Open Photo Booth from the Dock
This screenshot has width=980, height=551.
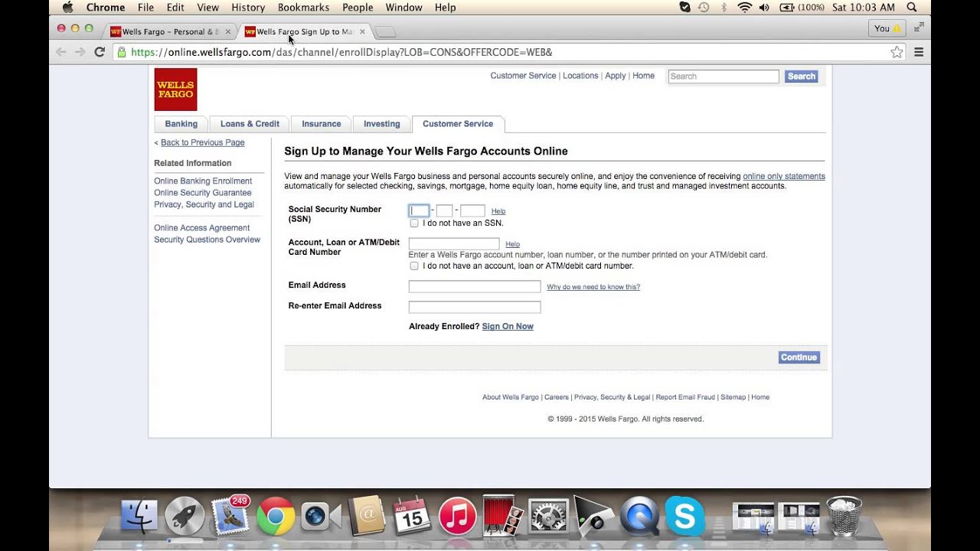[x=502, y=517]
